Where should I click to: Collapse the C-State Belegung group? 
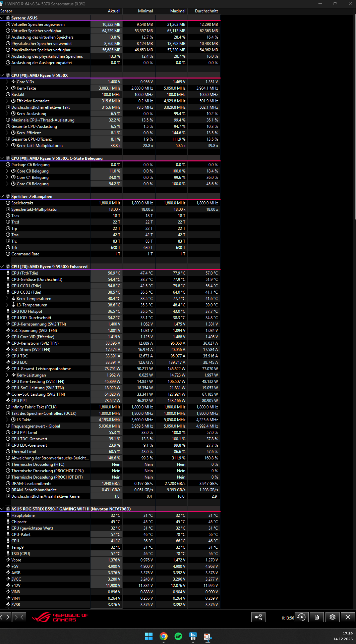[2, 158]
